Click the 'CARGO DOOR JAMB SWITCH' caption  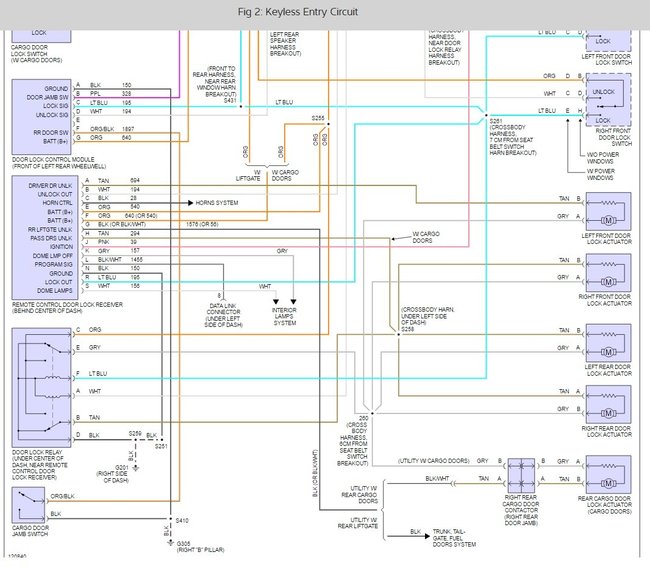(x=30, y=531)
